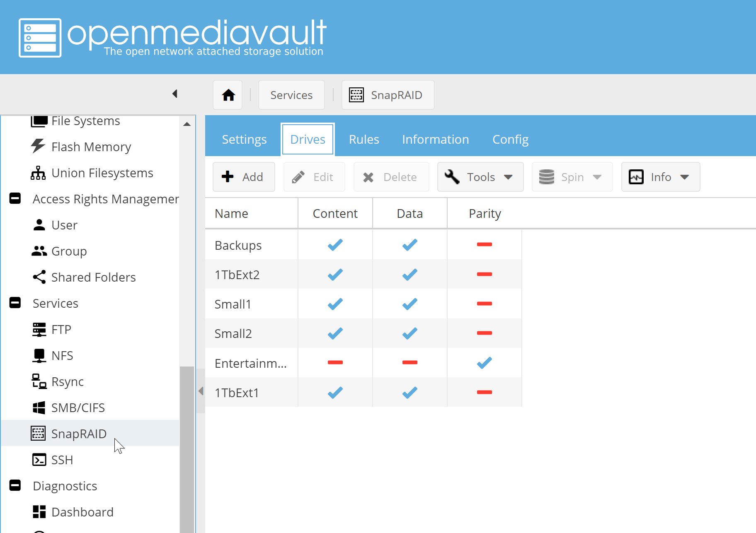
Task: Switch to the Rules tab
Action: 363,140
